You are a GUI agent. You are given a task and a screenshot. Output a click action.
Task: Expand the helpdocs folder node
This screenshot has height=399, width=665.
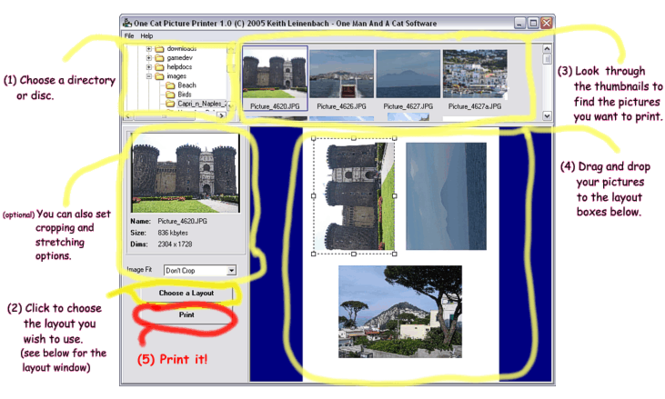tap(149, 67)
